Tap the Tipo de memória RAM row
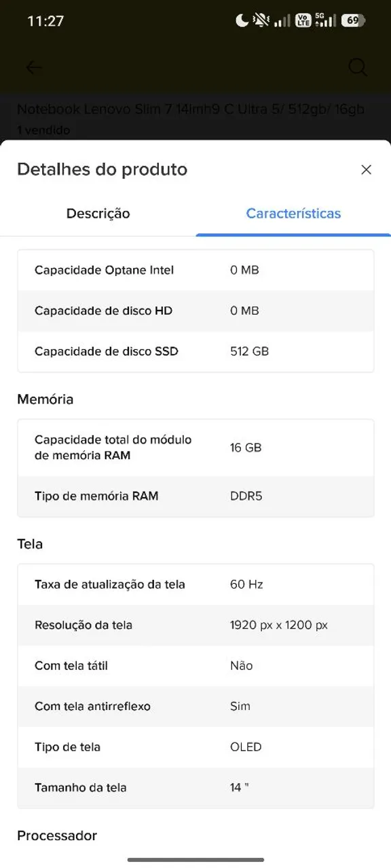Viewport: 391px width, 868px height. point(195,496)
